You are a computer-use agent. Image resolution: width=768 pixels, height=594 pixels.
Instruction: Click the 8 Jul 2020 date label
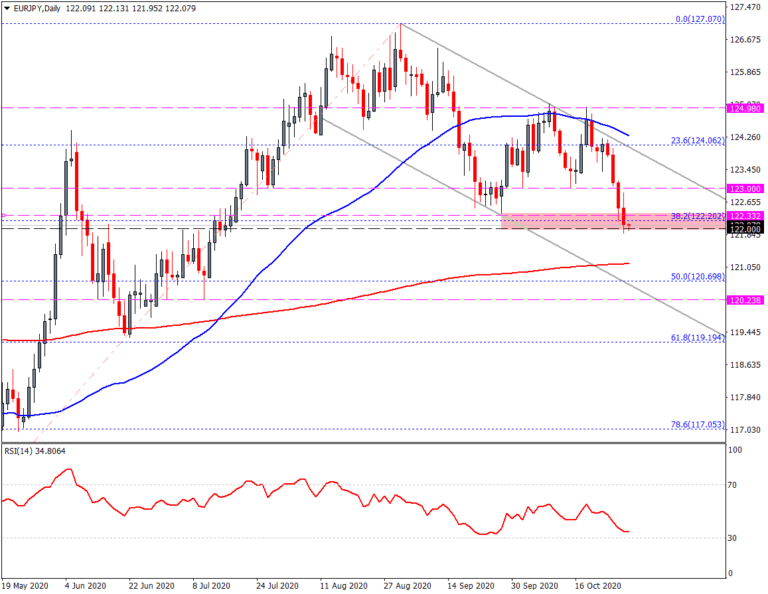212,586
